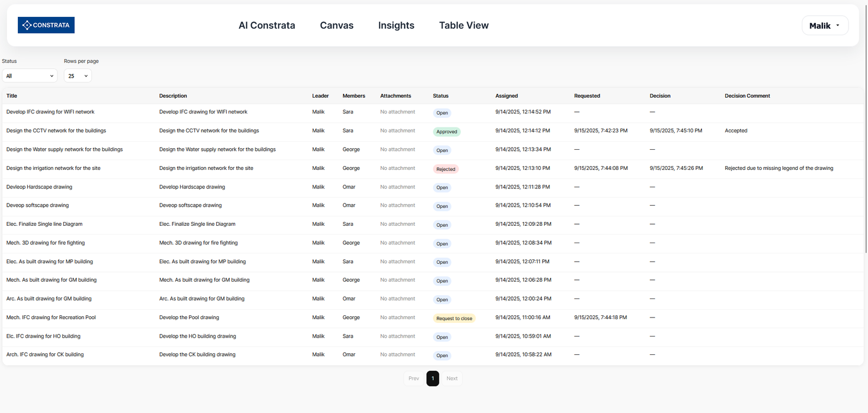Select the Elec. Finalize Single line Diagram task
Image resolution: width=868 pixels, height=413 pixels.
coord(44,224)
